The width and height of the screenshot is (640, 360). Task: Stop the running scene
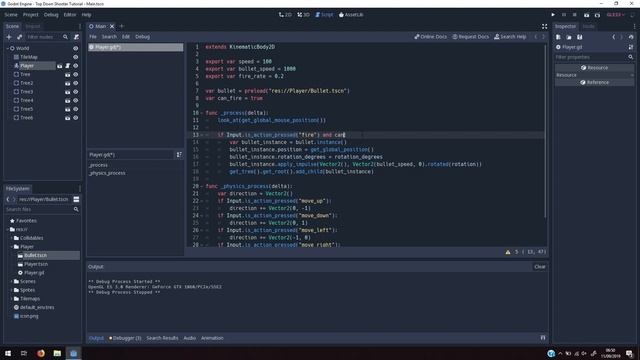[575, 15]
